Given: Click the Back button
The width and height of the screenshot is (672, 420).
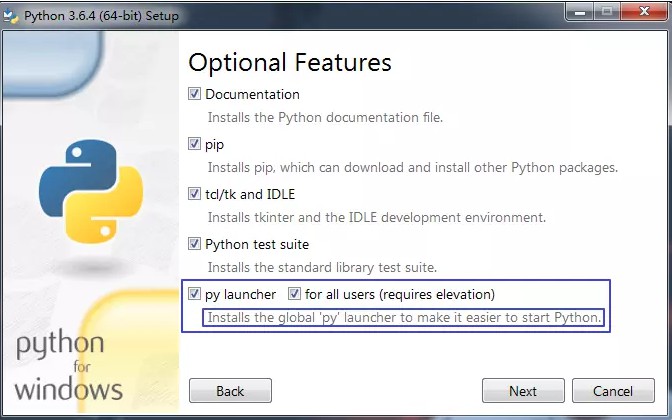Looking at the screenshot, I should 230,390.
